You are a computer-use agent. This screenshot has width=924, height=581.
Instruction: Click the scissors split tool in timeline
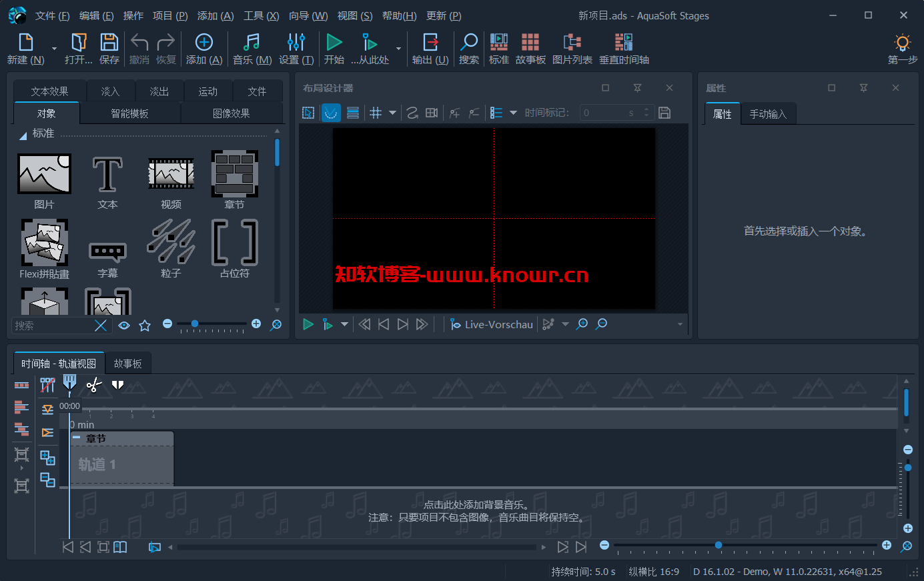click(93, 385)
